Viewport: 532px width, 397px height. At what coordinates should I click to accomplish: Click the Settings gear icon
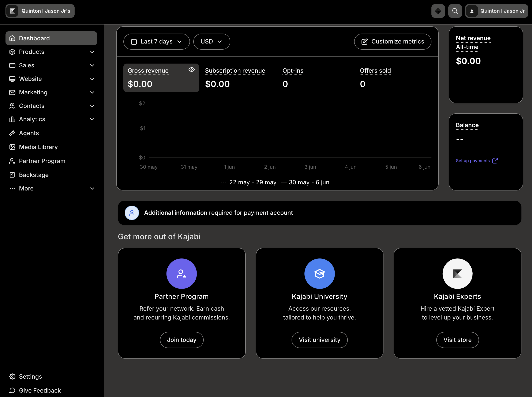point(12,376)
